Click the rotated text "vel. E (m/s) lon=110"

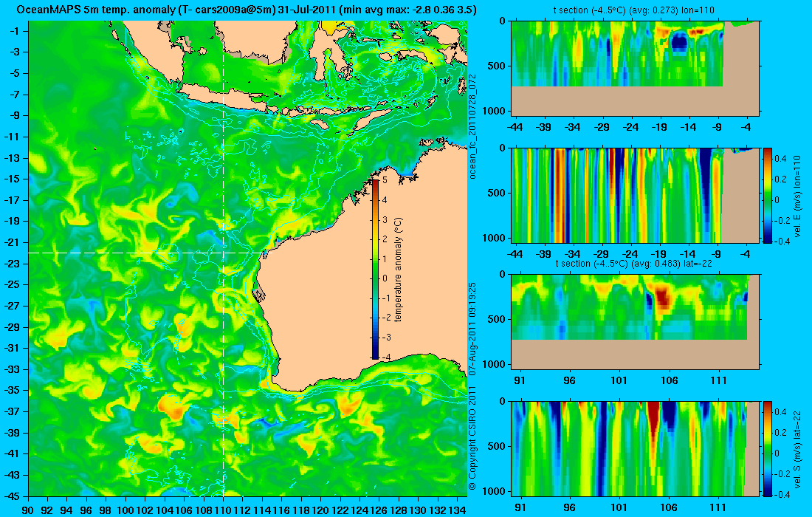tap(797, 196)
